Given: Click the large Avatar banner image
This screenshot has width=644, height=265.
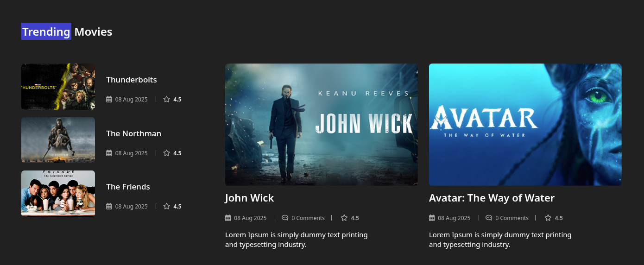Looking at the screenshot, I should [525, 125].
